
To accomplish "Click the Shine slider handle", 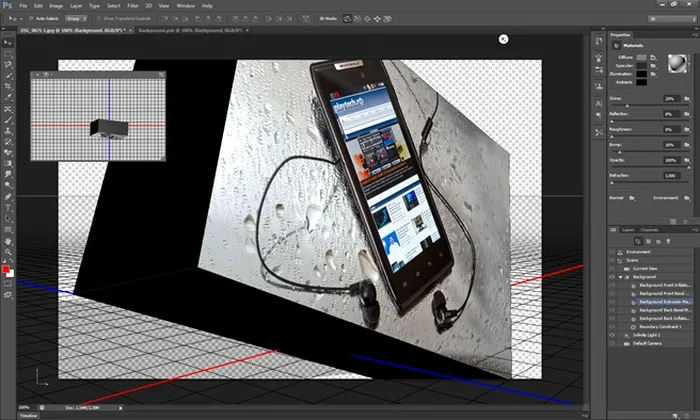I will click(627, 106).
